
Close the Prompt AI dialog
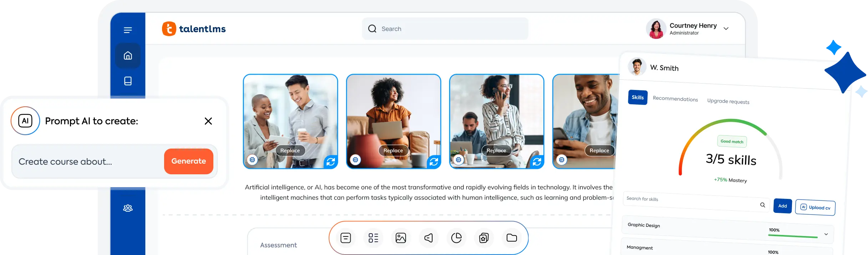208,121
